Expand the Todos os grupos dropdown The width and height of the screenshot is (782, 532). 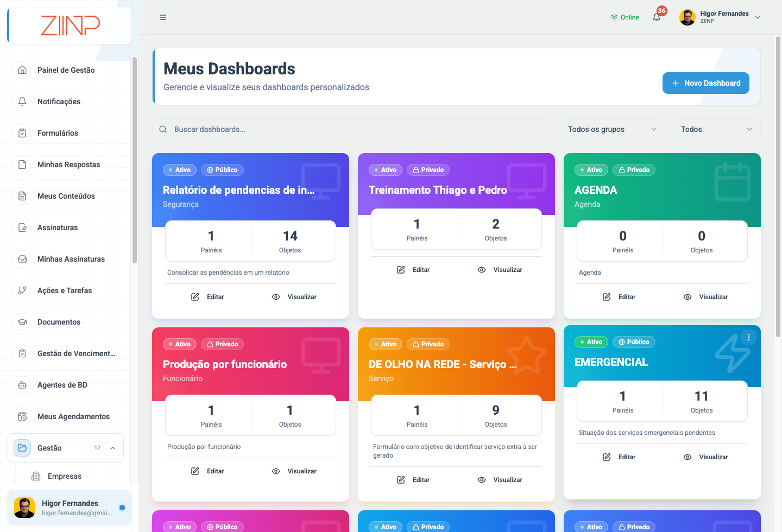click(x=613, y=129)
